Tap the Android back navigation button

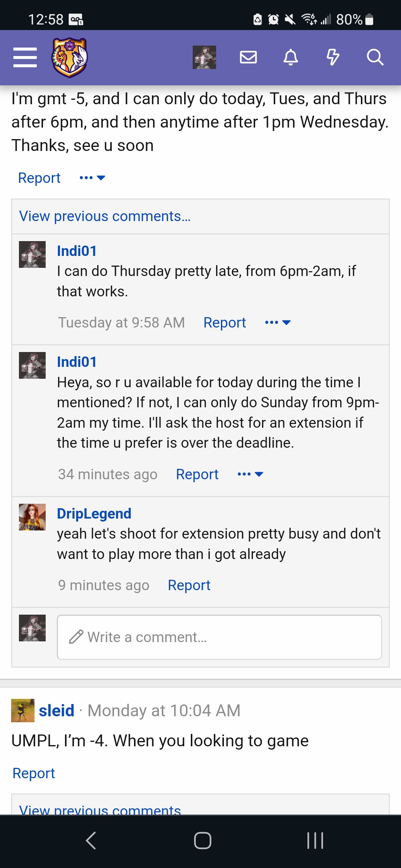91,841
